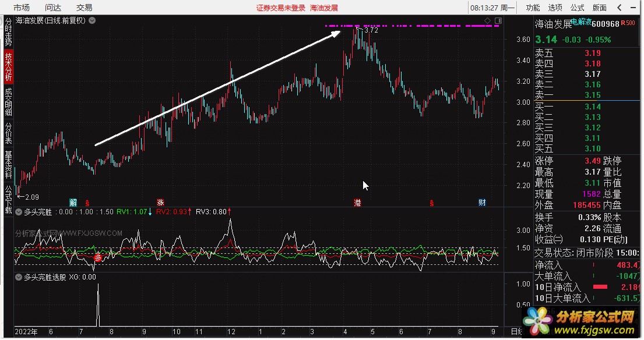Click the 电解液 concept tag
644x340 pixels.
coord(581,22)
